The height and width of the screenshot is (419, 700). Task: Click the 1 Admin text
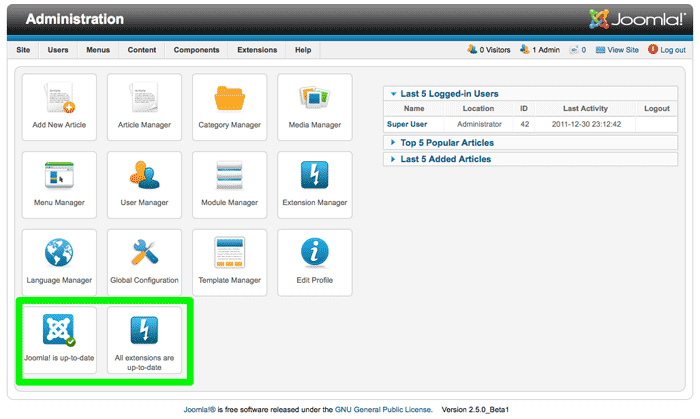546,50
